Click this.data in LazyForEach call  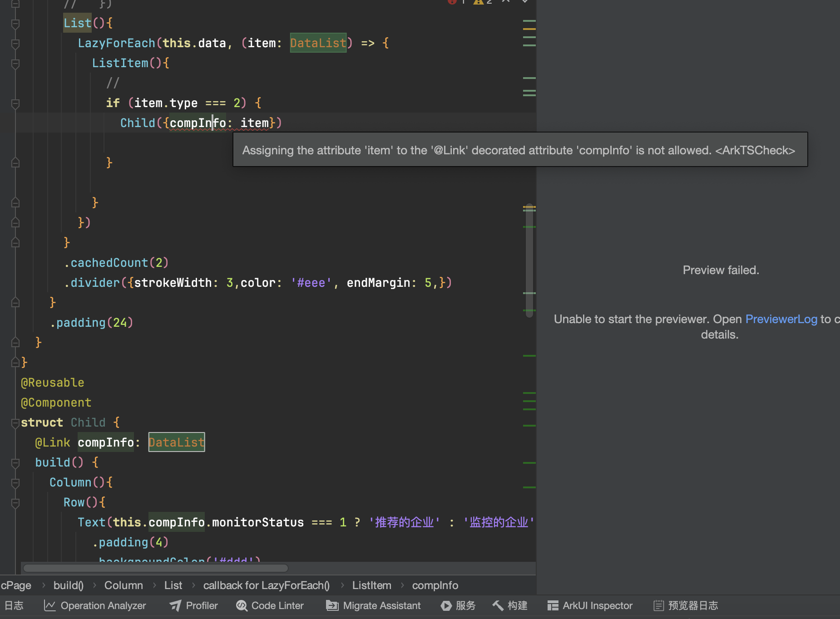(194, 43)
